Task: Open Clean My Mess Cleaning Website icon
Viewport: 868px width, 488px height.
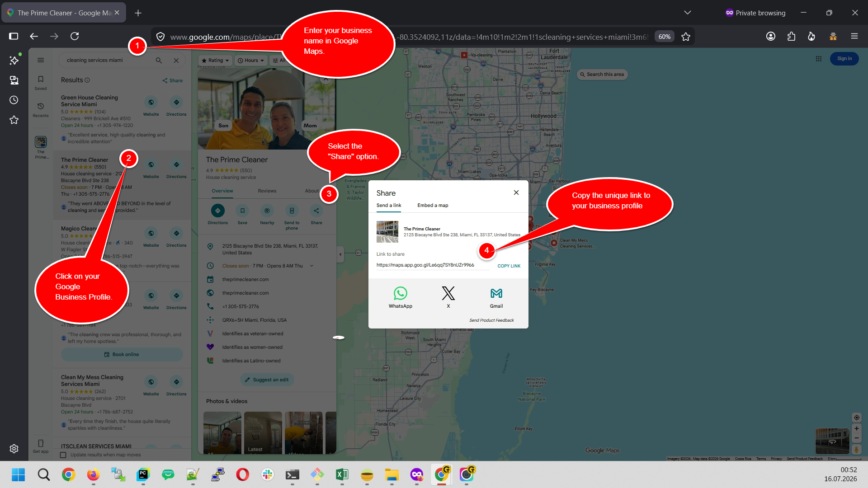Action: 151,382
